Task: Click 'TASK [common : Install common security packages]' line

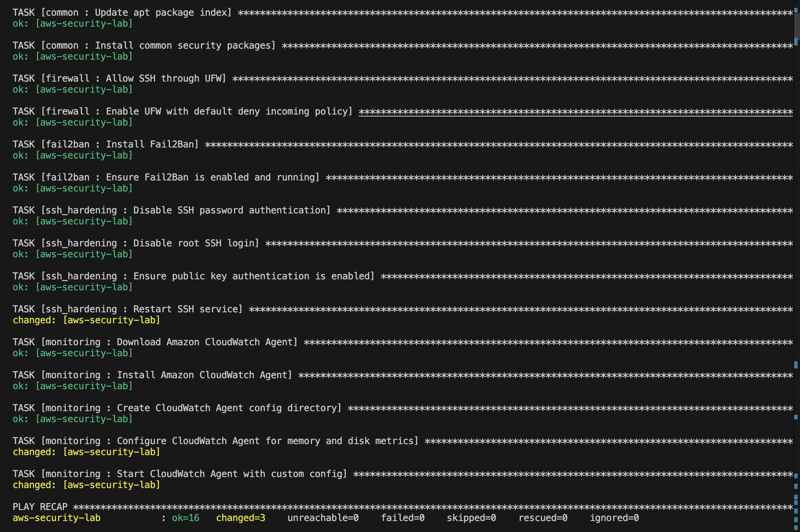Action: tap(403, 46)
